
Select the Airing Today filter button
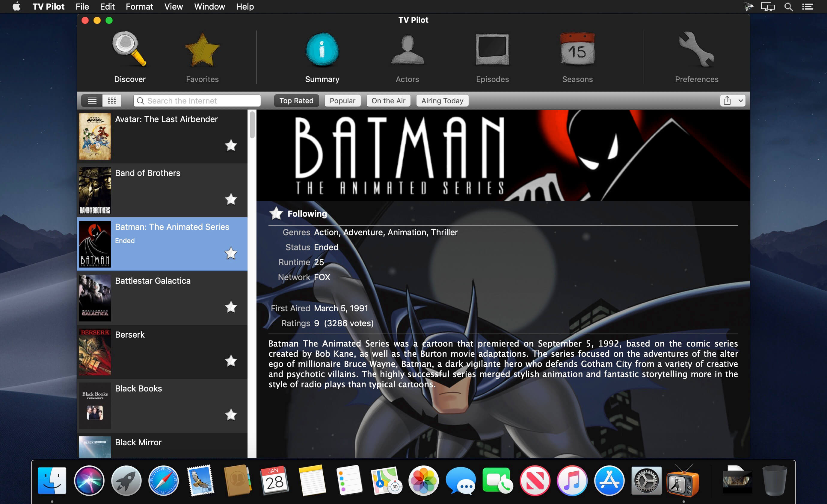[442, 101]
